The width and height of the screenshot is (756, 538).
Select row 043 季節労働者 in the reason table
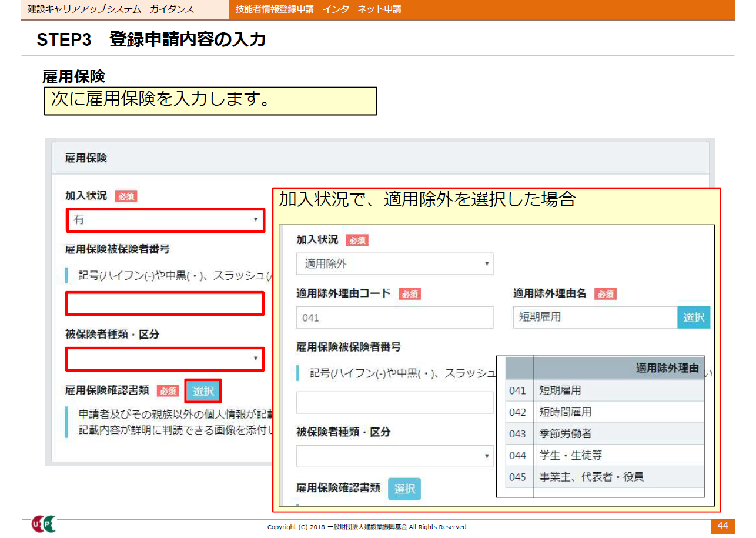(x=605, y=434)
